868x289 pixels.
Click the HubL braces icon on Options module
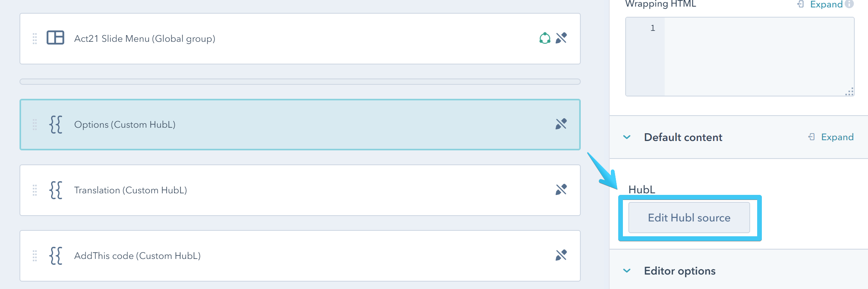(56, 125)
